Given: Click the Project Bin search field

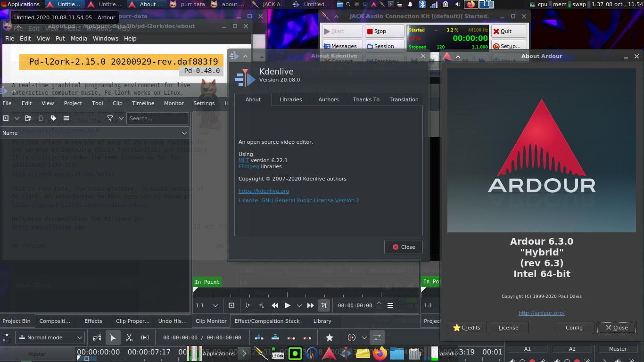Looking at the screenshot, I should pyautogui.click(x=157, y=118).
